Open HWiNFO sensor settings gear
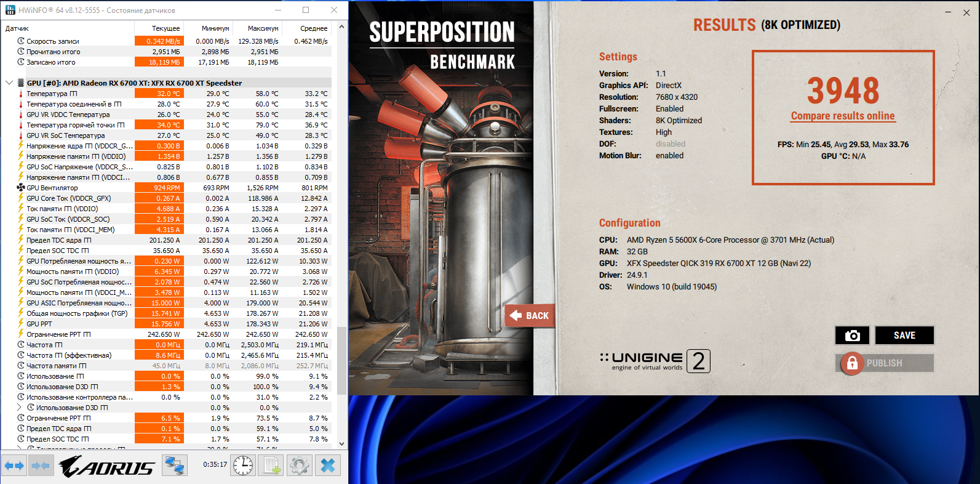The height and width of the screenshot is (484, 980). click(x=300, y=466)
